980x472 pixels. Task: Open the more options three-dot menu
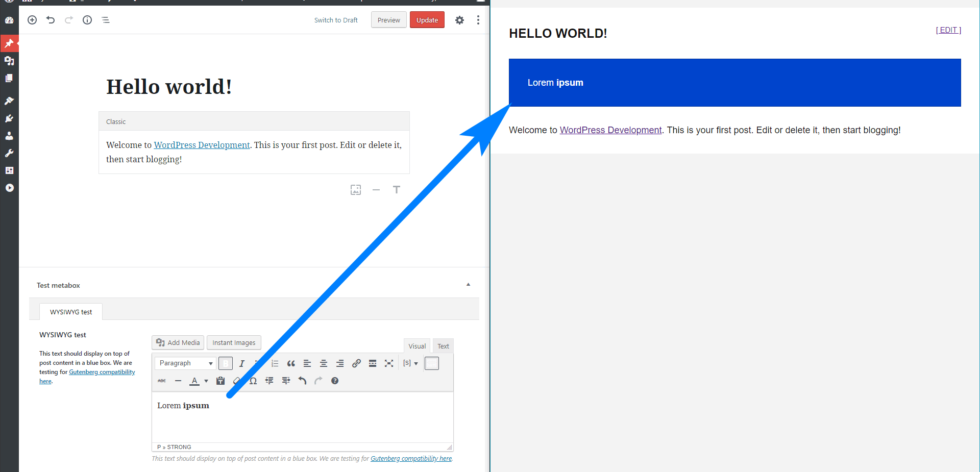pyautogui.click(x=478, y=20)
